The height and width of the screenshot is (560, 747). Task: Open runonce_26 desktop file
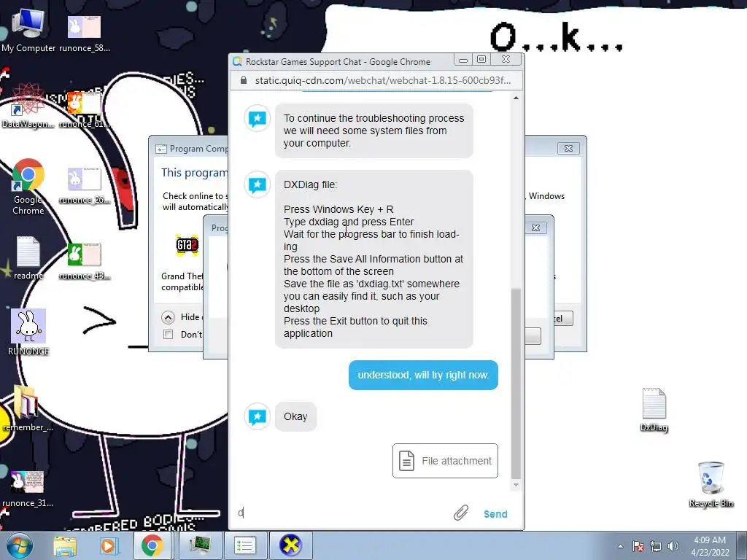tap(85, 184)
